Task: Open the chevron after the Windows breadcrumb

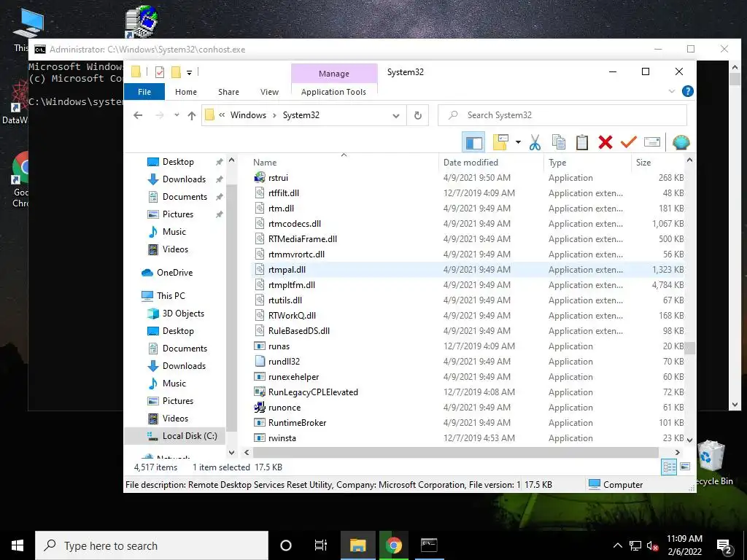Action: [x=274, y=115]
